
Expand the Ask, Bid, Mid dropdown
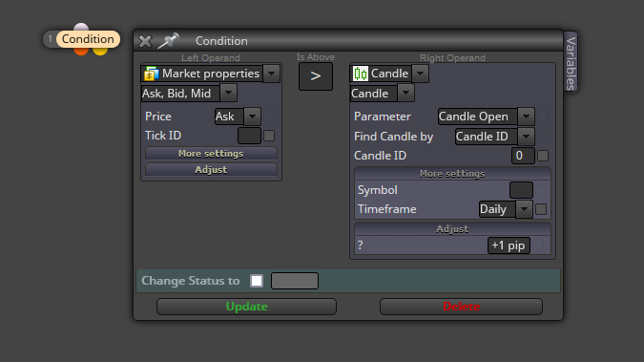tap(229, 93)
